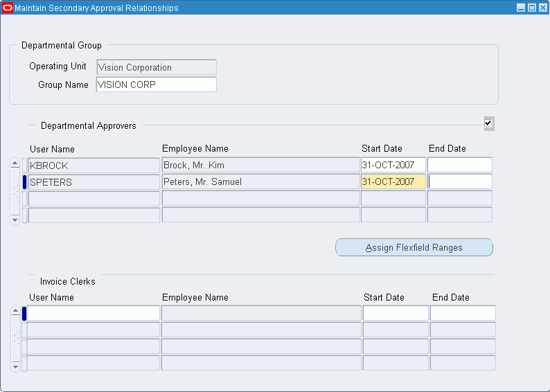This screenshot has width=550, height=392.
Task: Click the Oracle icon in title bar
Action: click(8, 8)
